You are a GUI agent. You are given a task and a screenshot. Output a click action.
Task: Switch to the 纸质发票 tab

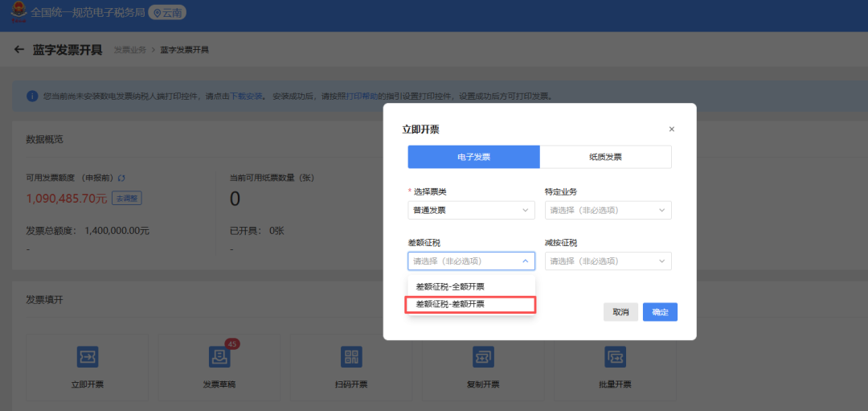[606, 157]
